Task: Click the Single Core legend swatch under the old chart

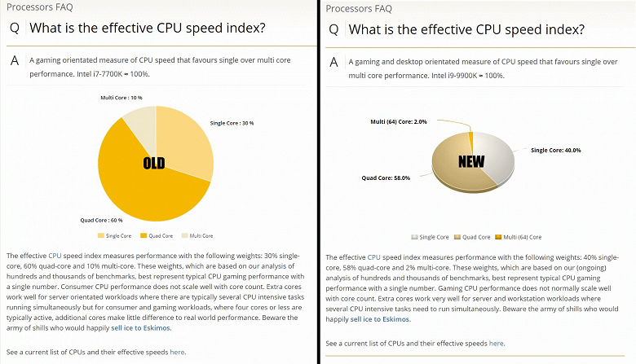Action: coord(101,236)
